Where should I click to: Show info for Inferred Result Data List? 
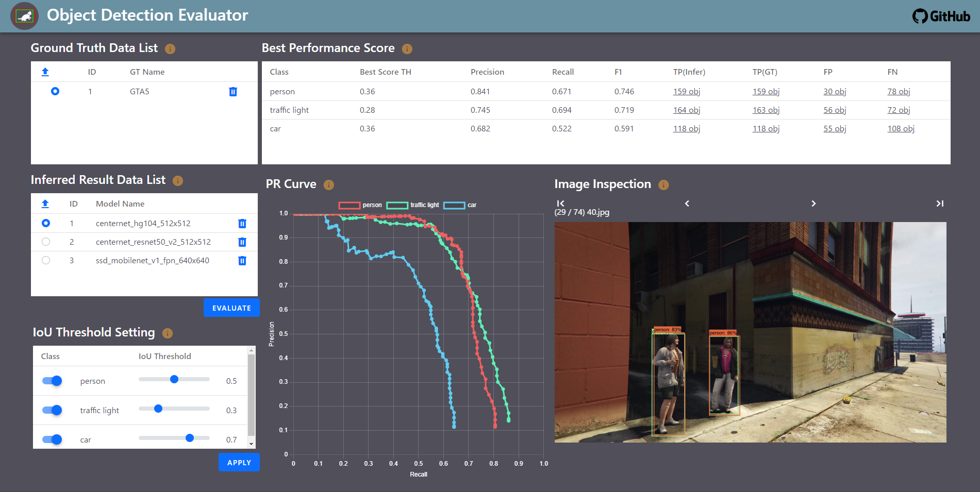pos(178,181)
